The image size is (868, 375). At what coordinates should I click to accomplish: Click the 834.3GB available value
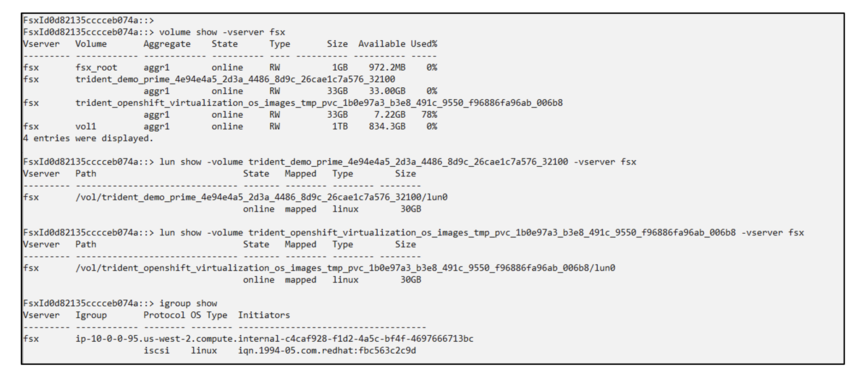tap(387, 127)
